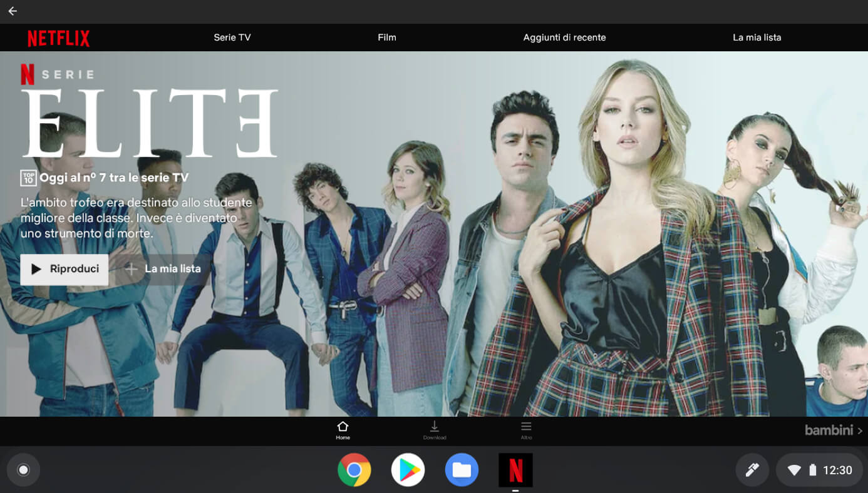The height and width of the screenshot is (493, 868).
Task: Open the Film section
Action: 387,38
